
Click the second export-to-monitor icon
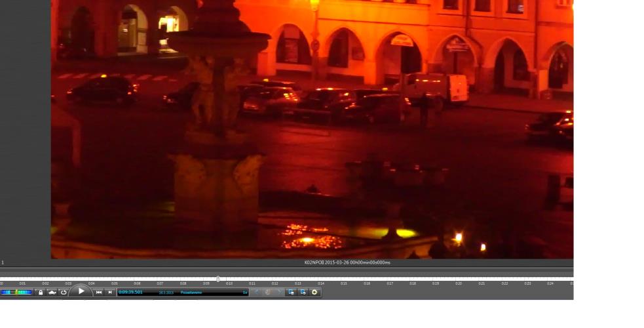tap(303, 292)
